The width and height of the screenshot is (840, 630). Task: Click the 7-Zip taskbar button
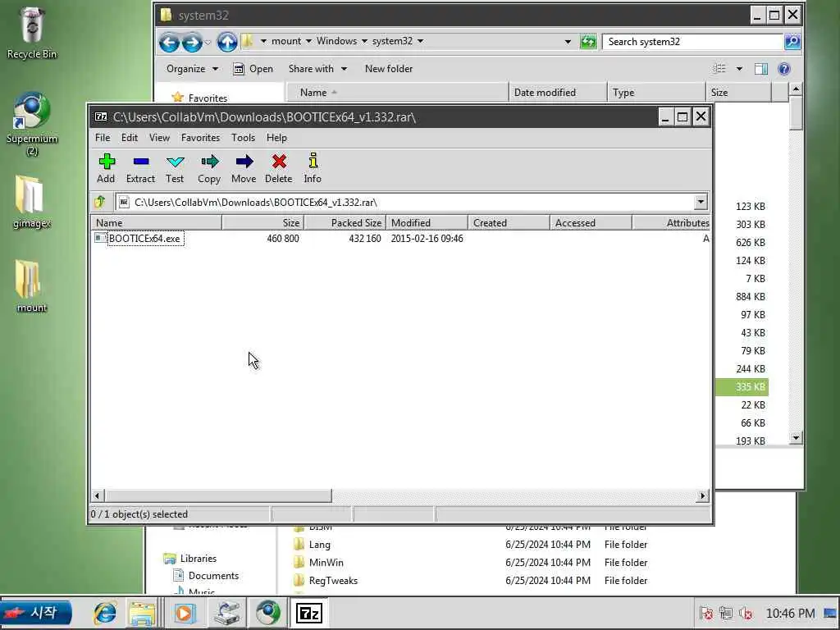[x=309, y=613]
